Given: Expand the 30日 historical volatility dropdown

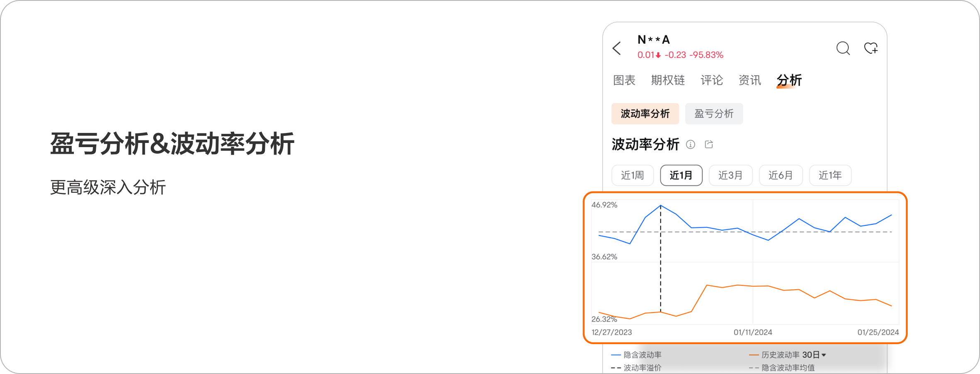Looking at the screenshot, I should coord(814,355).
